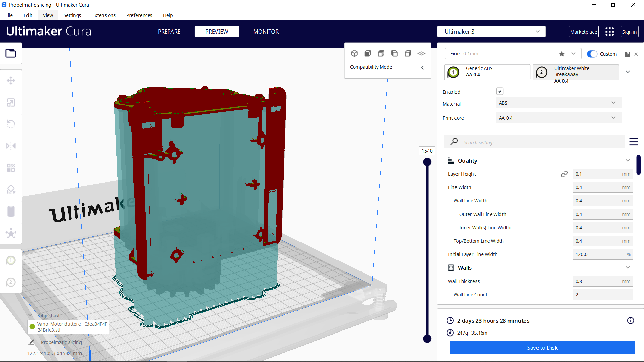Open the Material dropdown
The image size is (644, 362).
(x=558, y=103)
